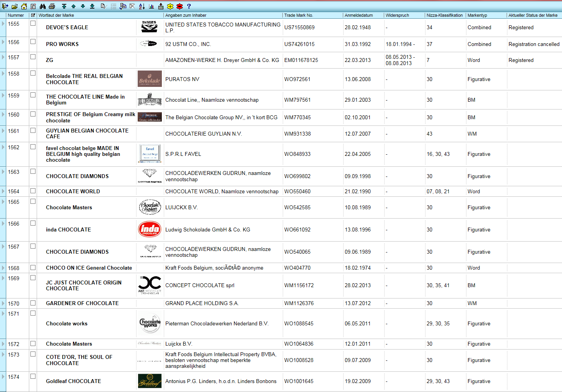Select CHOCO ON ICE General Chocolate name
This screenshot has height=392, width=562.
tap(89, 268)
